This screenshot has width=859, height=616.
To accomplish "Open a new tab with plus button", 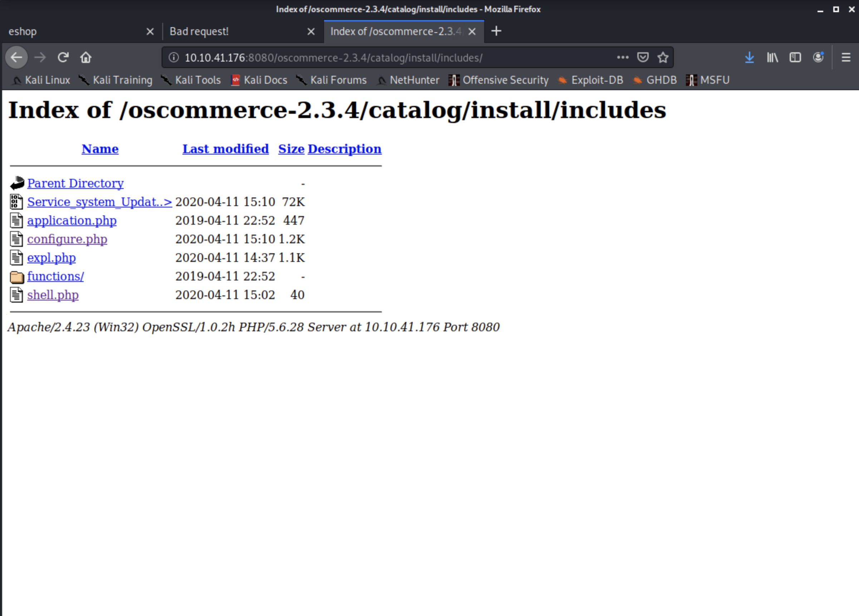I will click(x=496, y=31).
